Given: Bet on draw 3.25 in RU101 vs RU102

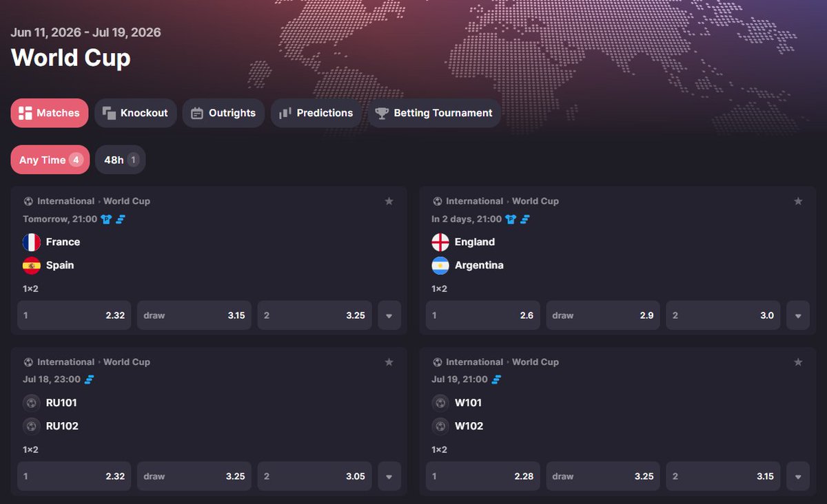Looking at the screenshot, I should [194, 476].
